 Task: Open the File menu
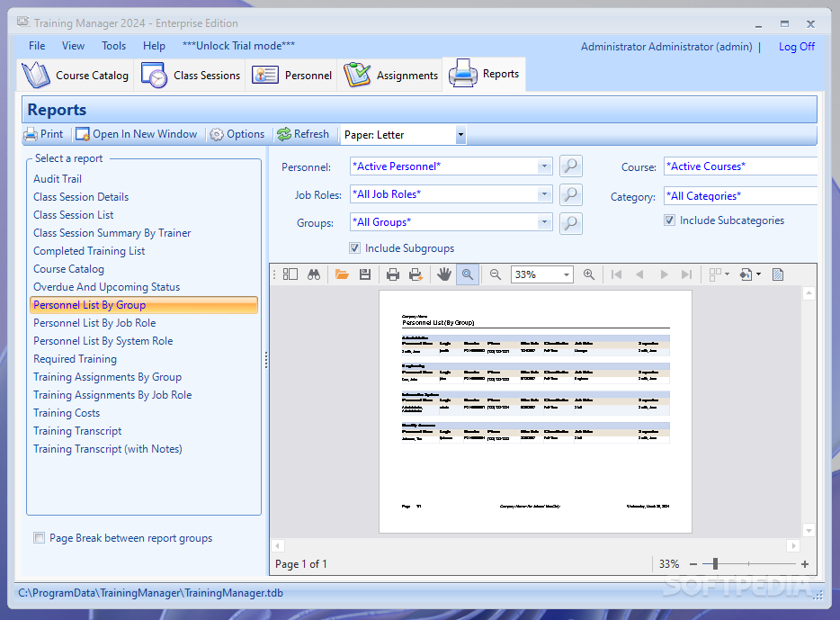(x=37, y=46)
